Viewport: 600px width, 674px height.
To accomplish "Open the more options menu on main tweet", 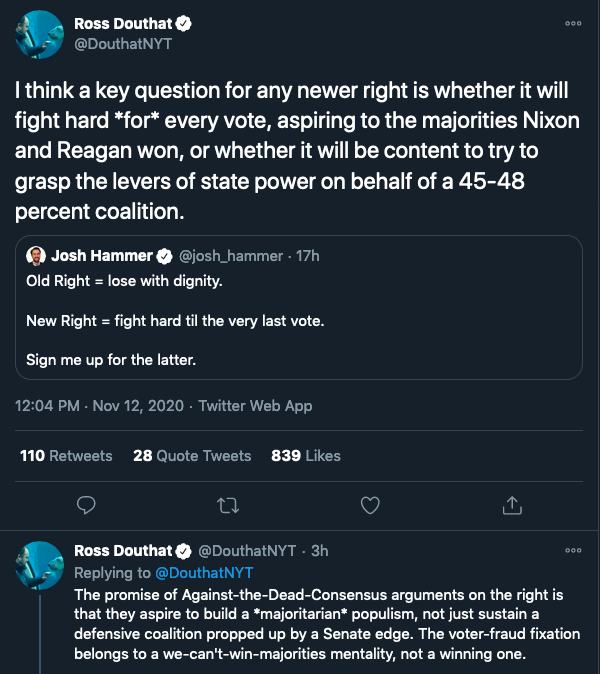I will 573,23.
